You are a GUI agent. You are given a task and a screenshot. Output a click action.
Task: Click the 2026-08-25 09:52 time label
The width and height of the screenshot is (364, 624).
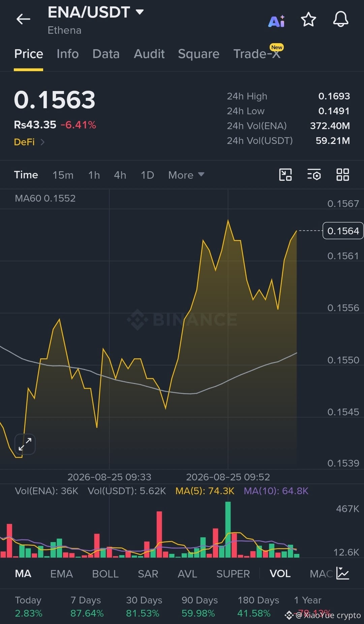(228, 477)
